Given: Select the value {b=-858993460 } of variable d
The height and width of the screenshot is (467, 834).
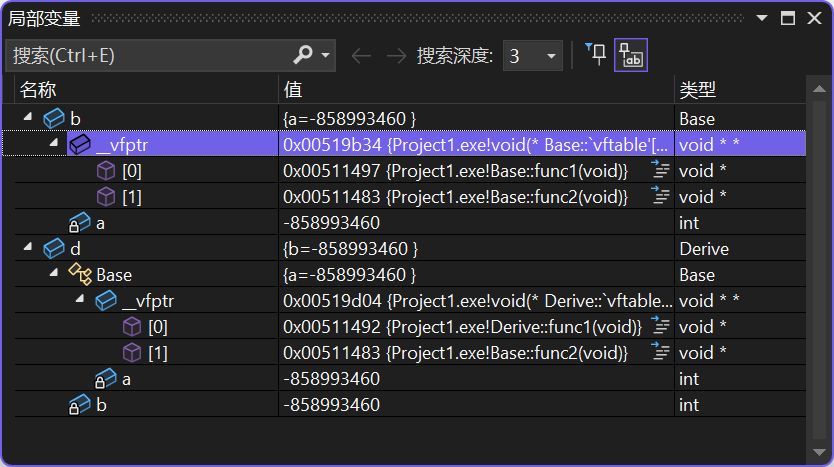Looking at the screenshot, I should pyautogui.click(x=351, y=249).
